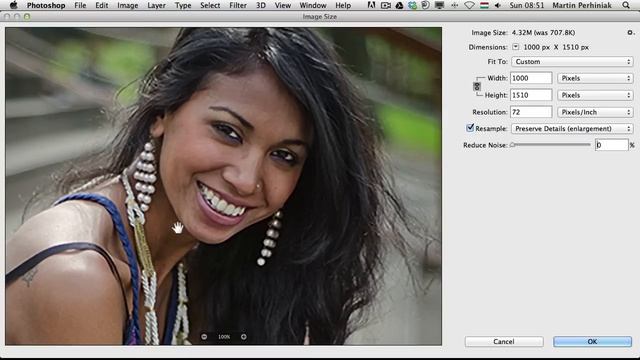Click the Reduce Noise slider handle
The width and height of the screenshot is (640, 360).
point(513,145)
